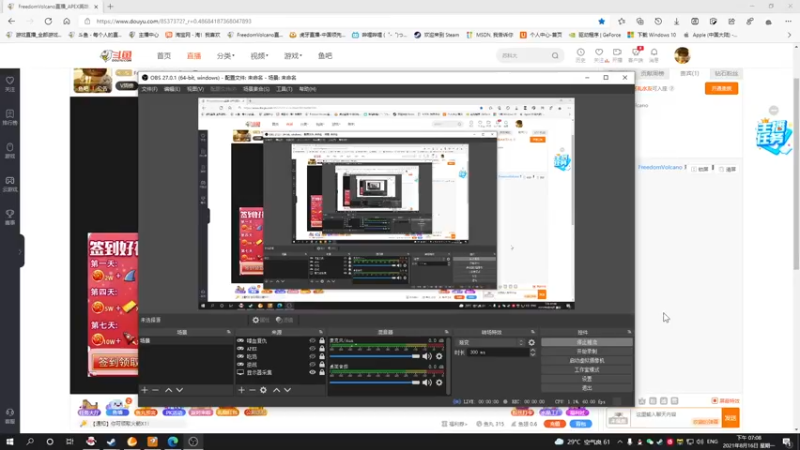
Task: Pop out the Sources dock via its header icon
Action: (x=321, y=332)
